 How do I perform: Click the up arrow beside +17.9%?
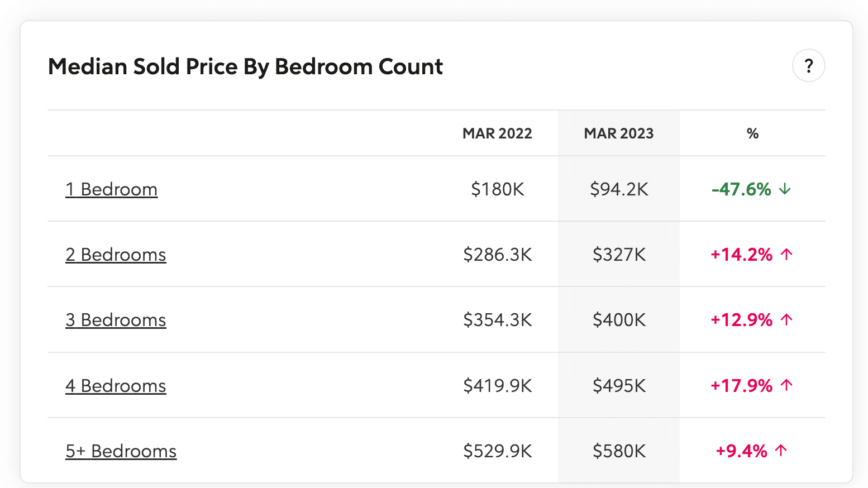pos(786,385)
